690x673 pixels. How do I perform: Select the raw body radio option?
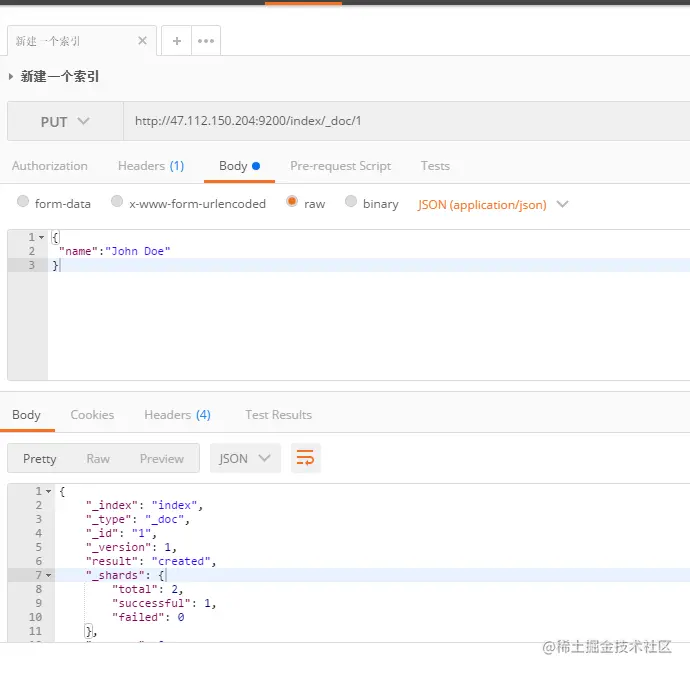point(292,202)
